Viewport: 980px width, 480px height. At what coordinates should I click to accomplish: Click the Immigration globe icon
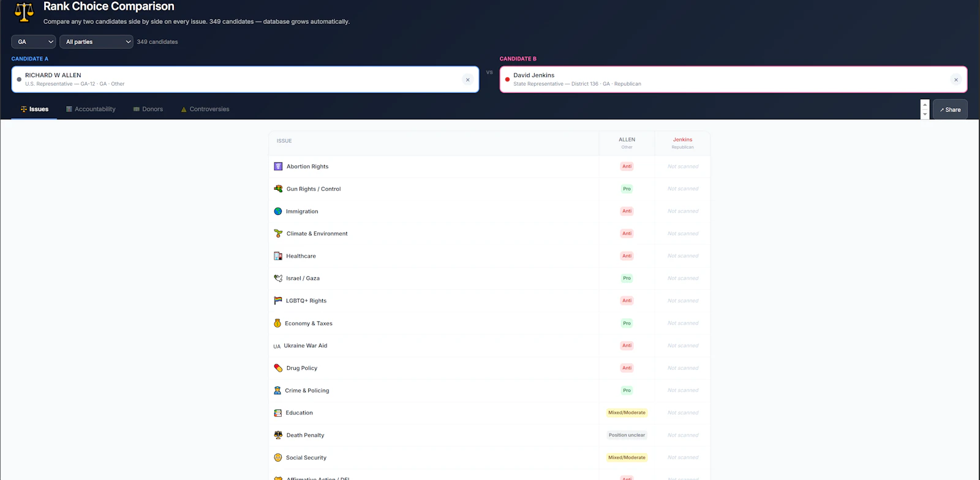click(278, 211)
